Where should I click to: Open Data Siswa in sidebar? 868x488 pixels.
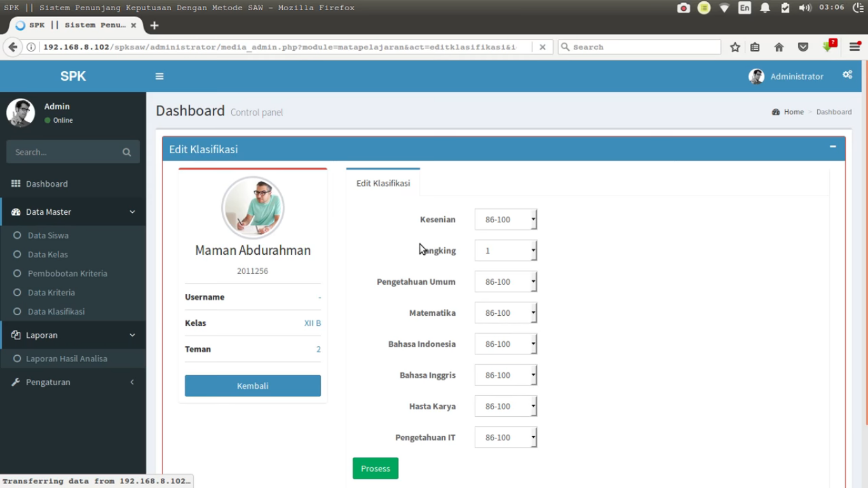click(48, 235)
